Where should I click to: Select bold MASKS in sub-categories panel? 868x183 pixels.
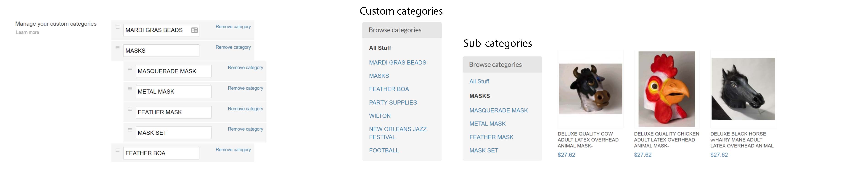pos(479,96)
